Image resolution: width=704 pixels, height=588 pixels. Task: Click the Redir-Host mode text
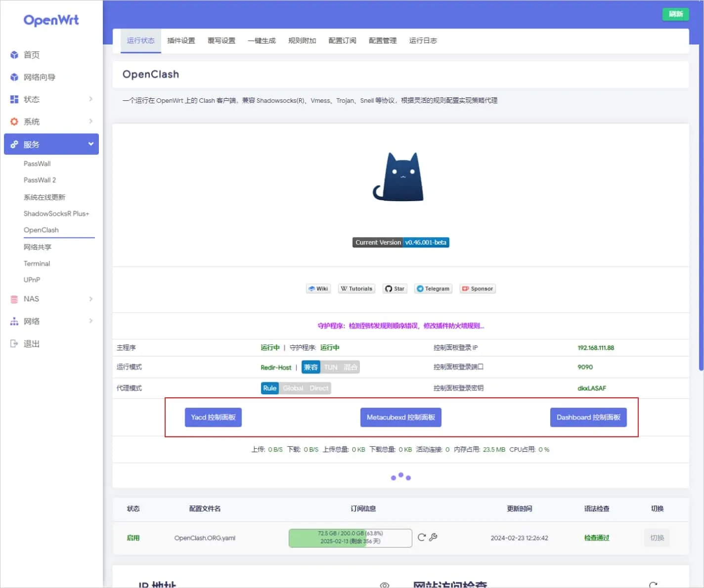click(276, 368)
